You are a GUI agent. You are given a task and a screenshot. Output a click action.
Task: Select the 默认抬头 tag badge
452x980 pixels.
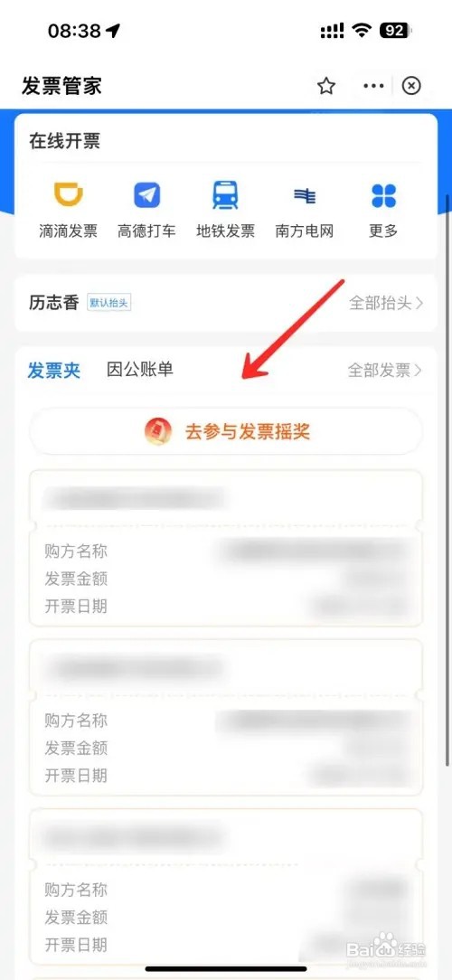108,303
